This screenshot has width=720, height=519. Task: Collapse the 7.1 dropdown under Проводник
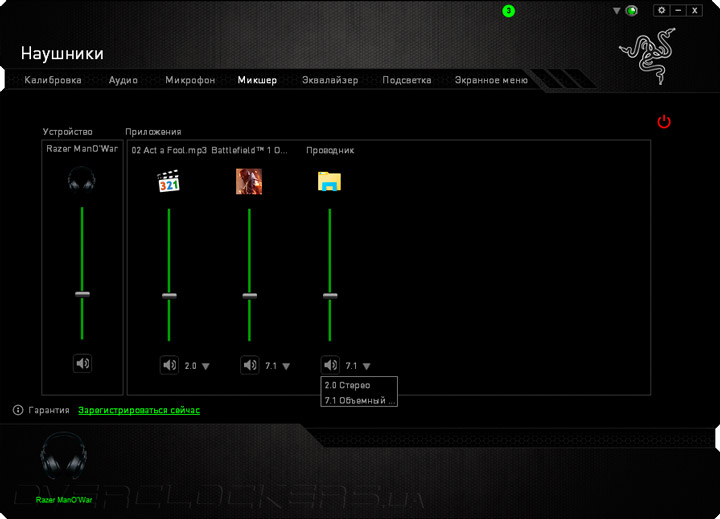(x=366, y=366)
